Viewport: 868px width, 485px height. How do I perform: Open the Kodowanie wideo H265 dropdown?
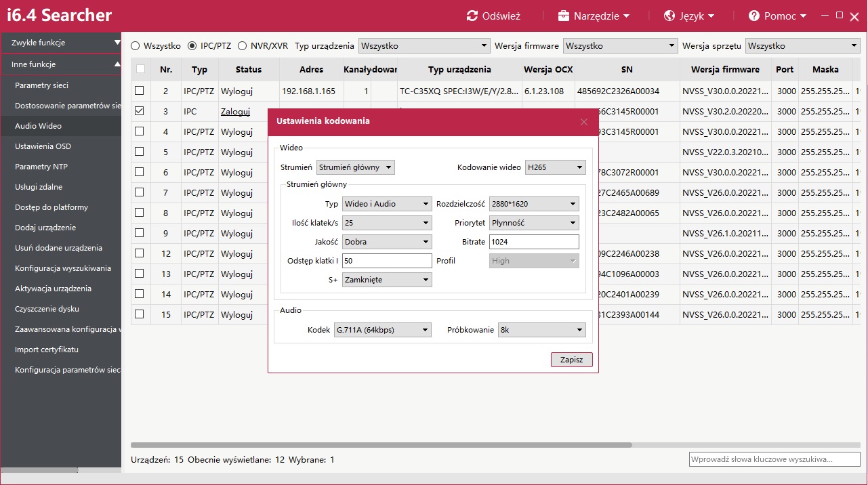pos(555,167)
